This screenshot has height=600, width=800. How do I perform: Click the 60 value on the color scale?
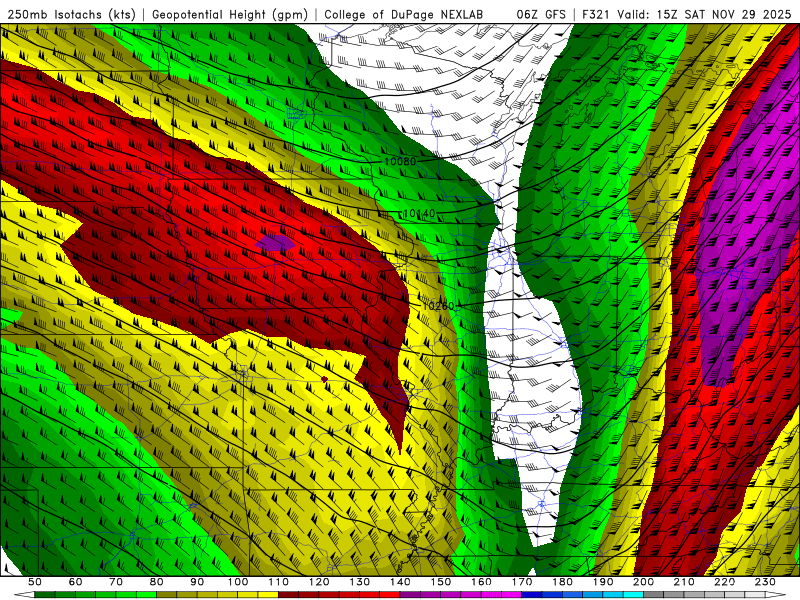coord(76,582)
